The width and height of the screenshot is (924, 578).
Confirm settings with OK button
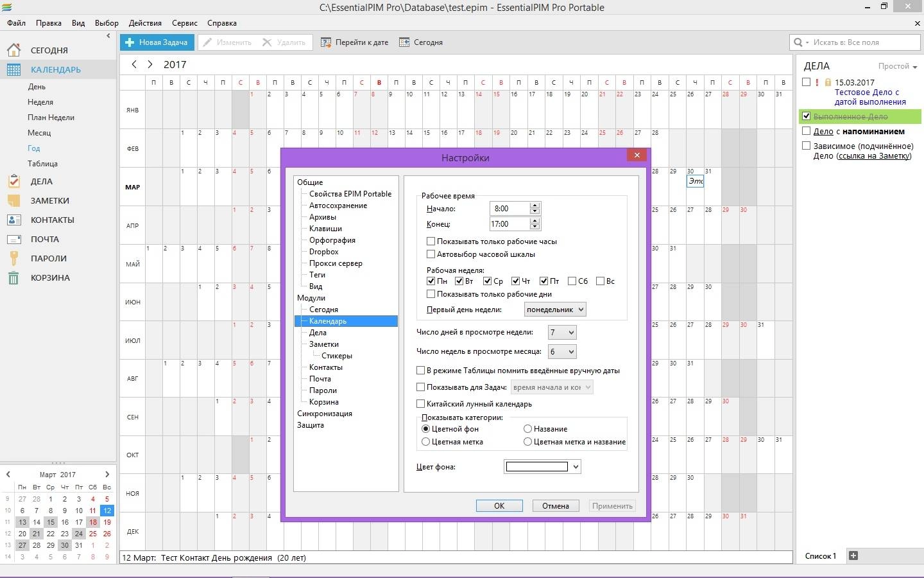click(x=499, y=506)
